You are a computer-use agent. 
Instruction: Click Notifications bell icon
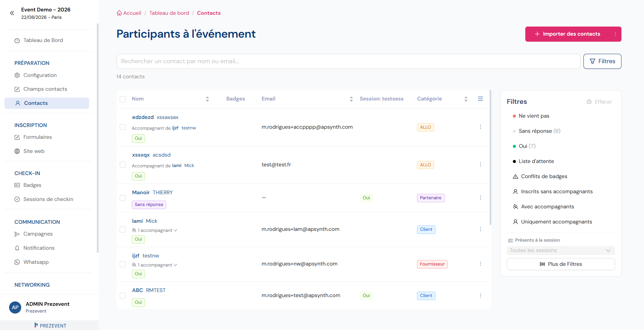click(x=17, y=248)
